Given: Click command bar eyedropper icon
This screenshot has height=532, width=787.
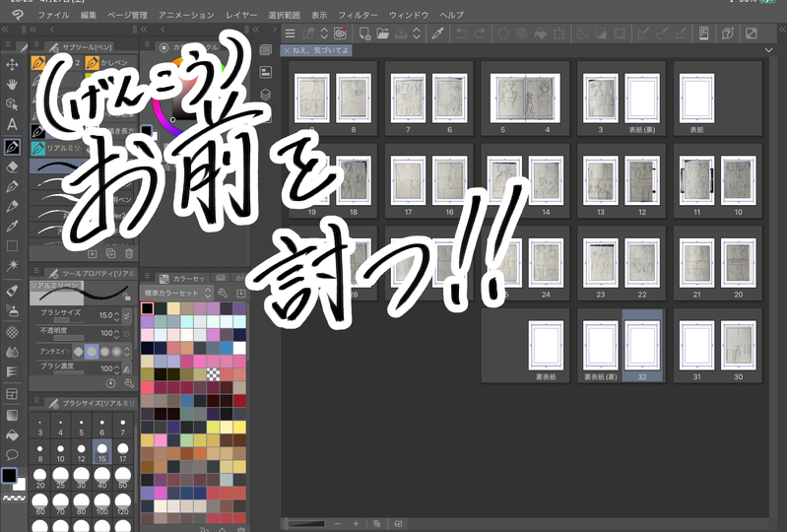Looking at the screenshot, I should (x=437, y=33).
